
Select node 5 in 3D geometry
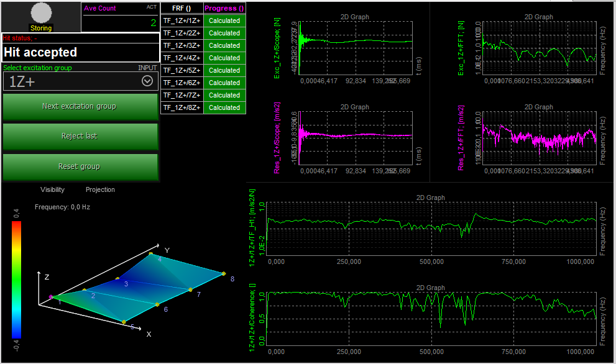tap(124, 322)
